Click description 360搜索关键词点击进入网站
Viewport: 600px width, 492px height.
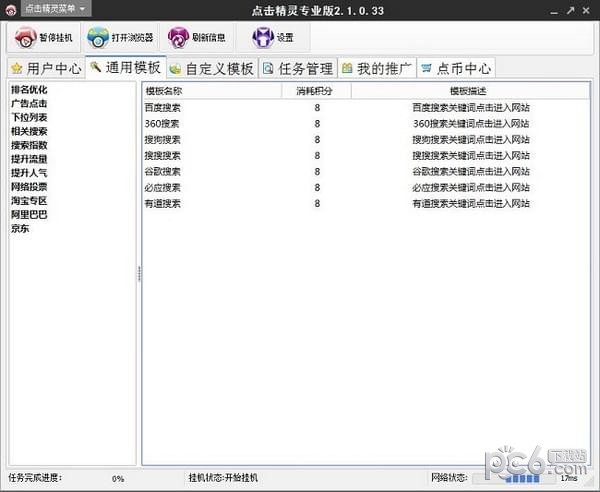point(471,124)
